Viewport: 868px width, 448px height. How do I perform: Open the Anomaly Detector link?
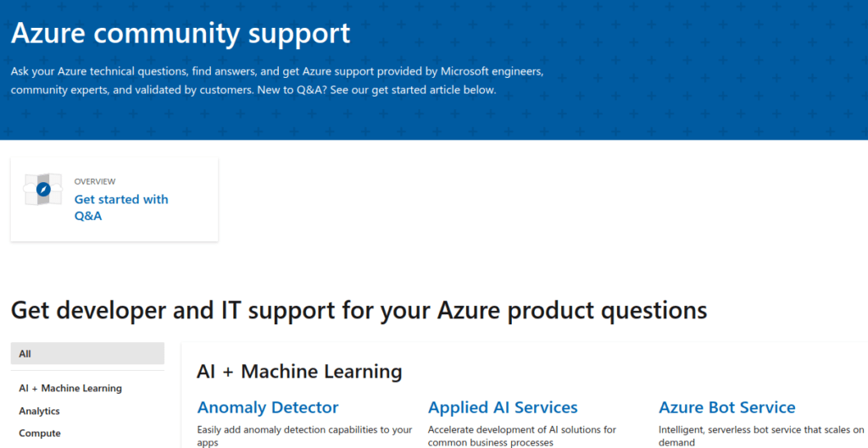(x=268, y=407)
